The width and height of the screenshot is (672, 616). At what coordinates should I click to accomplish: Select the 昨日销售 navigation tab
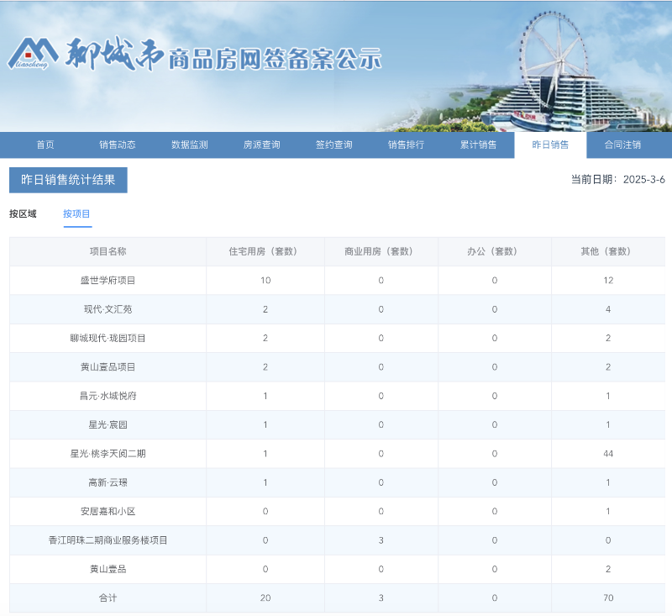(552, 144)
